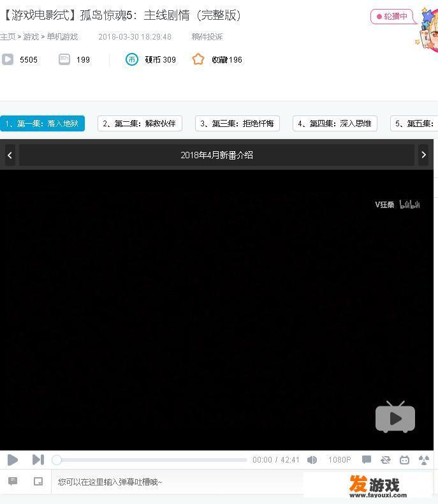The width and height of the screenshot is (438, 504).
Task: Open the 2018年4月新番介绍 banner
Action: [x=217, y=155]
